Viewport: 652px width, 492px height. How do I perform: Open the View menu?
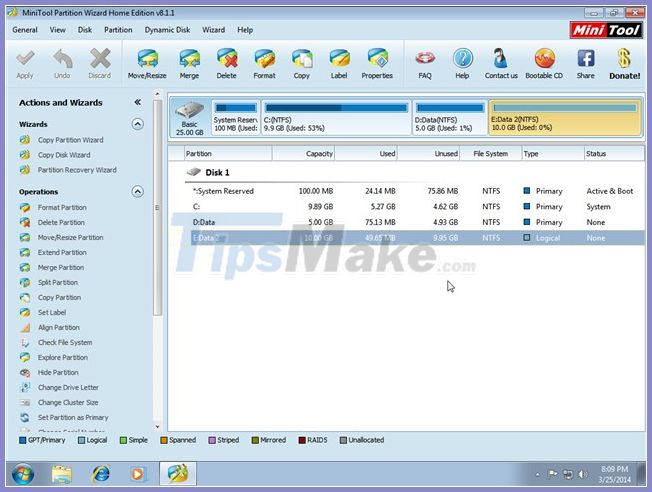click(57, 30)
